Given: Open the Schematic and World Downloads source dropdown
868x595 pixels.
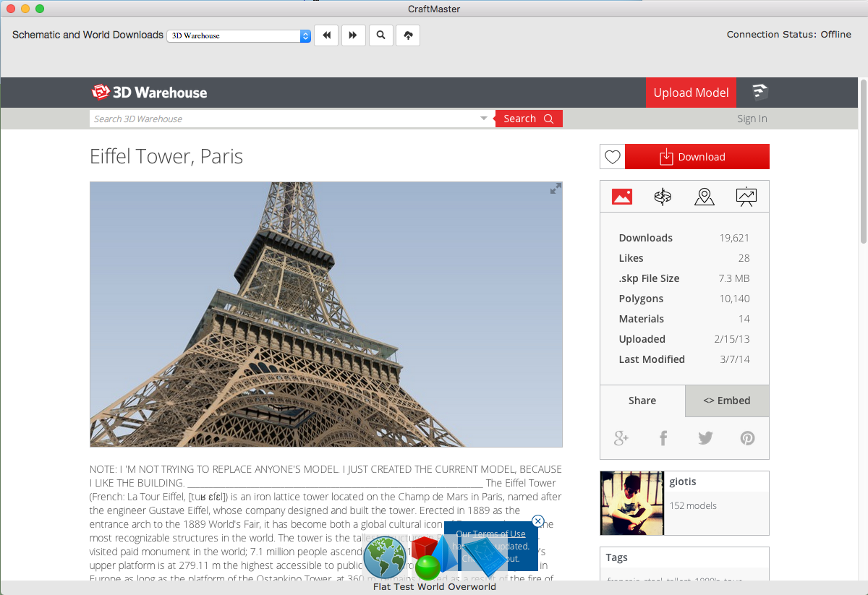Looking at the screenshot, I should 239,35.
